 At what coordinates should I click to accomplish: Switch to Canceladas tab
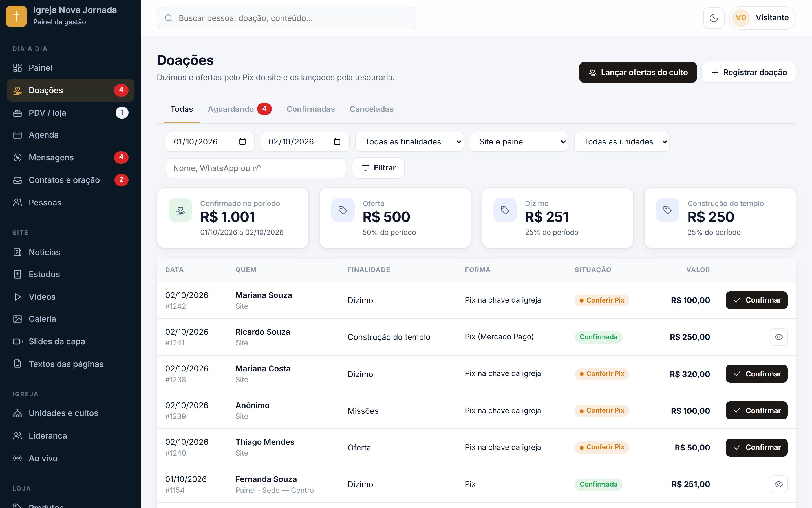[371, 109]
